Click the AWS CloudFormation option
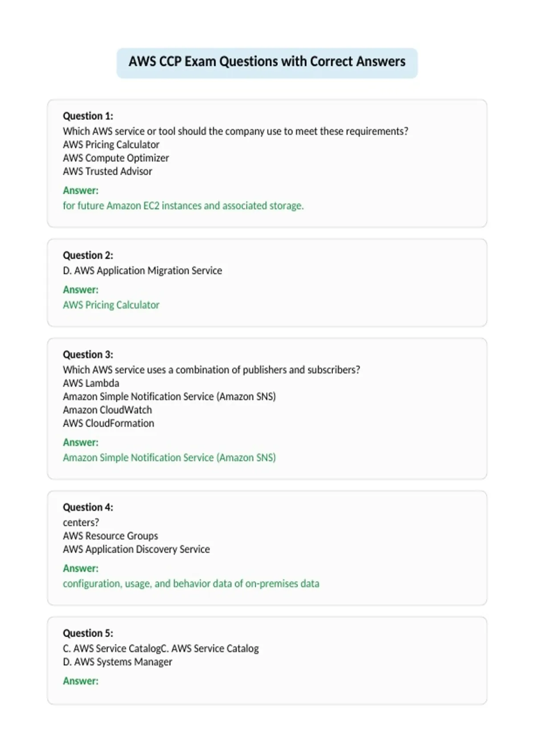 [108, 423]
